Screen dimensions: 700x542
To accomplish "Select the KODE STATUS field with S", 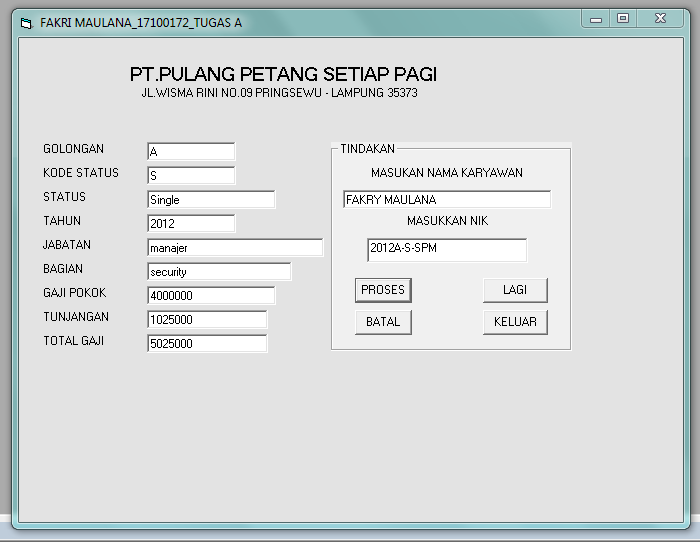I will point(191,175).
